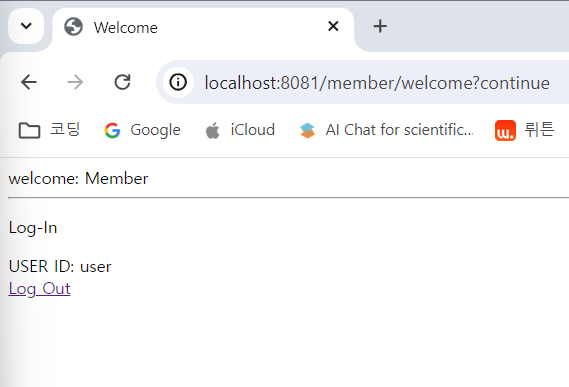Close the Welcome tab
This screenshot has width=569, height=387.
333,26
